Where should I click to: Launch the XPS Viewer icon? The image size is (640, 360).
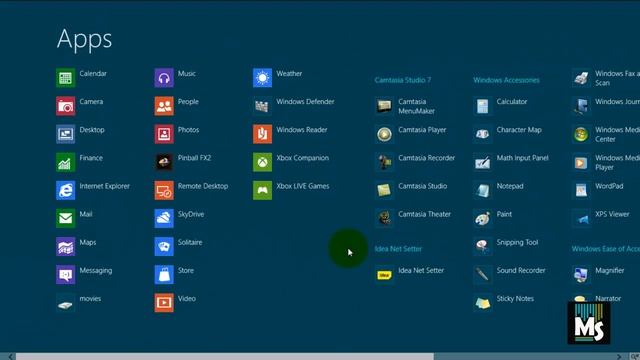(581, 218)
